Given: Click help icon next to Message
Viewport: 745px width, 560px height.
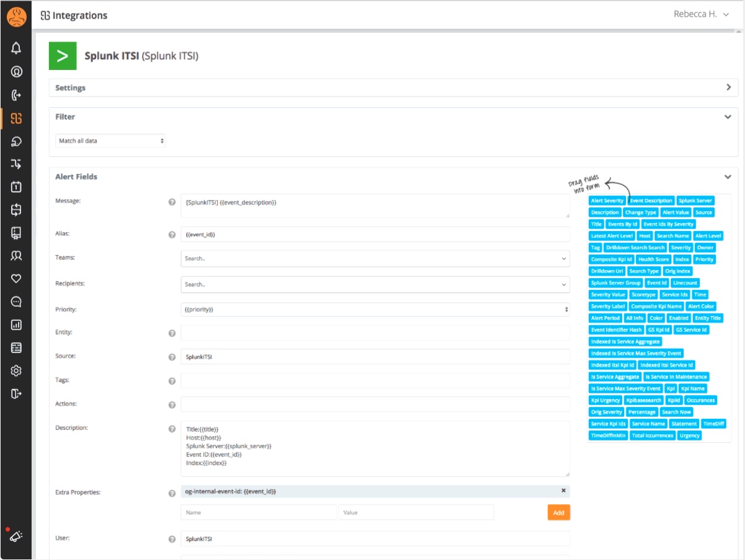Looking at the screenshot, I should [172, 202].
